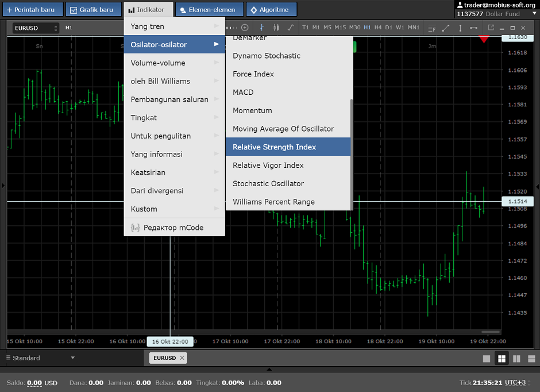540x392 pixels.
Task: Click the mCode editor icon
Action: coord(136,228)
